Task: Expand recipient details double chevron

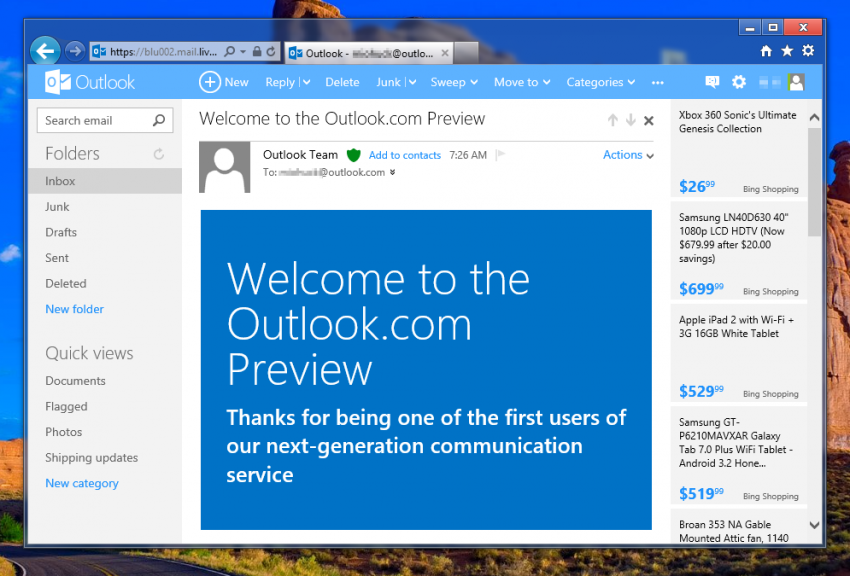Action: pos(392,172)
